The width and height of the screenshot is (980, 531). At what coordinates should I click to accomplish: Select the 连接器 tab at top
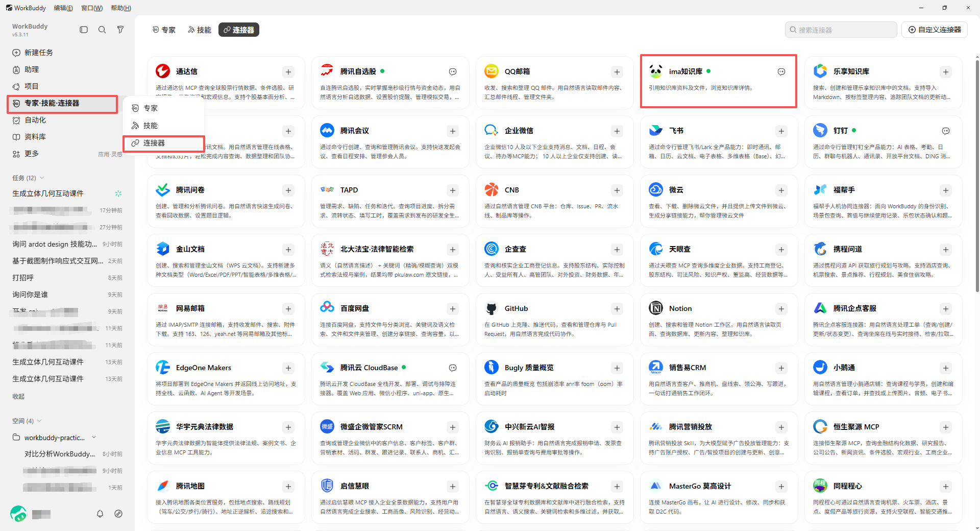pyautogui.click(x=239, y=30)
